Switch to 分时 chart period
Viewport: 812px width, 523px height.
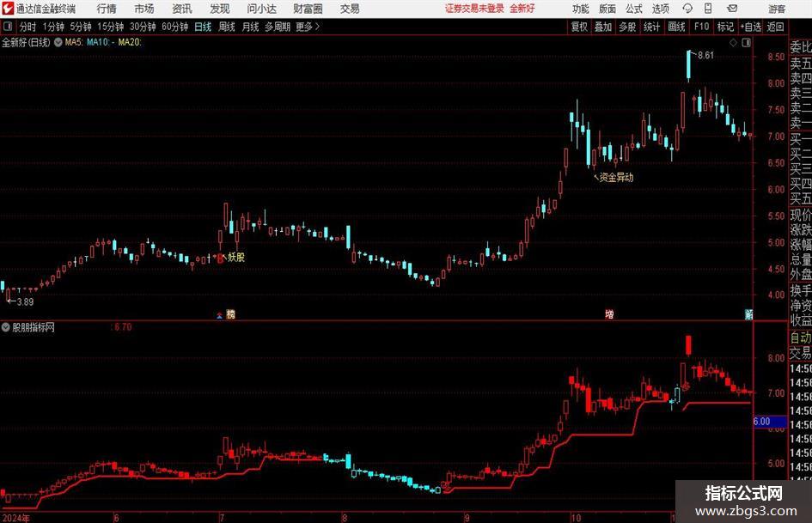(28, 27)
